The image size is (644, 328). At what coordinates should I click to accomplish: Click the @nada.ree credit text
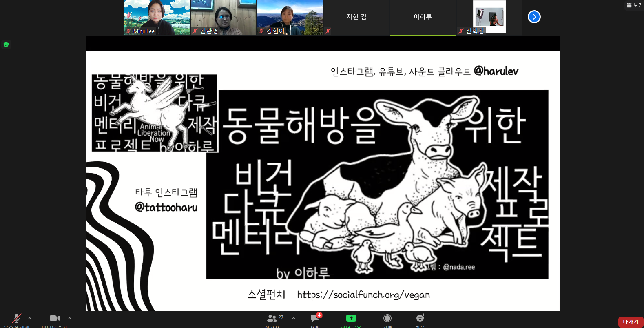(x=459, y=267)
